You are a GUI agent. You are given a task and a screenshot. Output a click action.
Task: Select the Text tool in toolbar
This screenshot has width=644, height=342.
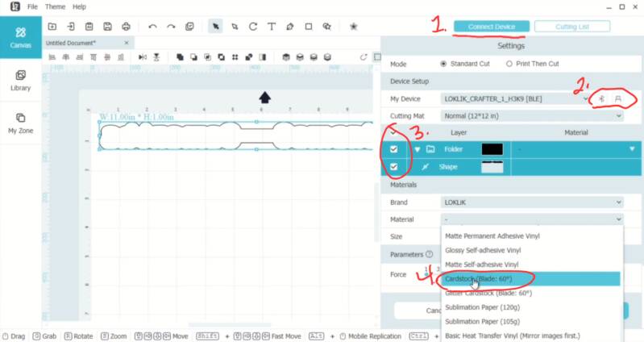click(272, 27)
